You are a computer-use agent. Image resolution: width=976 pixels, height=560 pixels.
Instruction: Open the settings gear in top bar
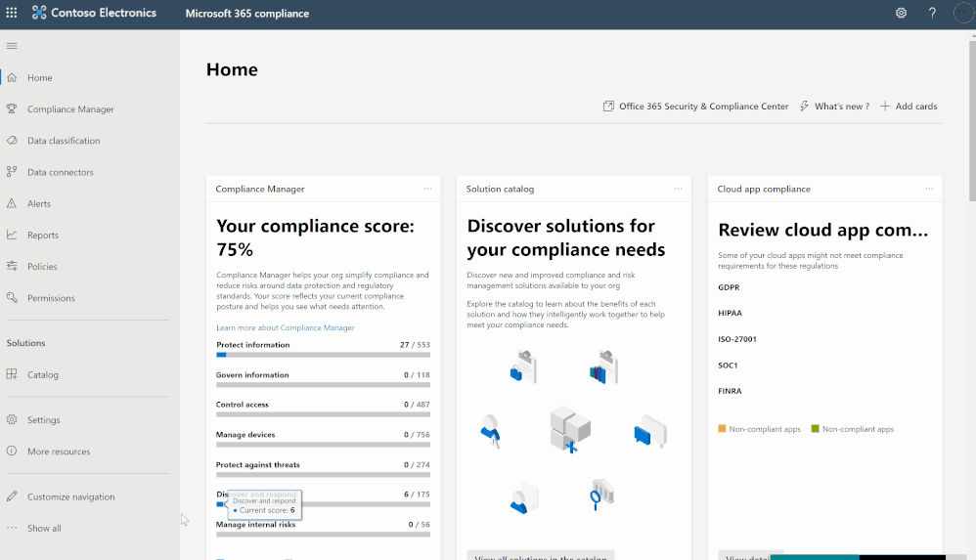[x=901, y=13]
